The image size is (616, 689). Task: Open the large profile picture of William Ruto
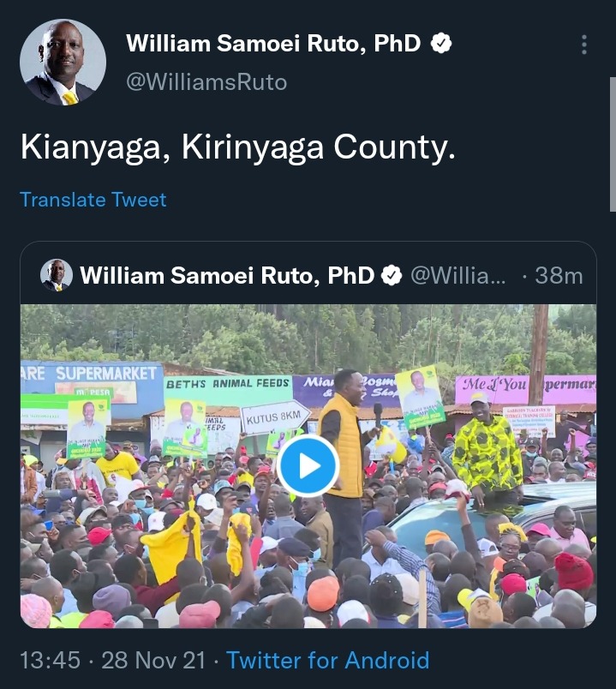(x=63, y=62)
